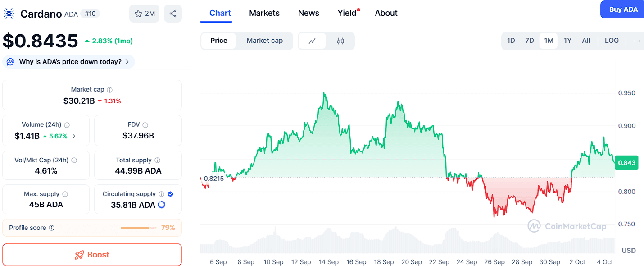The image size is (644, 266).
Task: Enable LOG scale on chart
Action: click(612, 41)
